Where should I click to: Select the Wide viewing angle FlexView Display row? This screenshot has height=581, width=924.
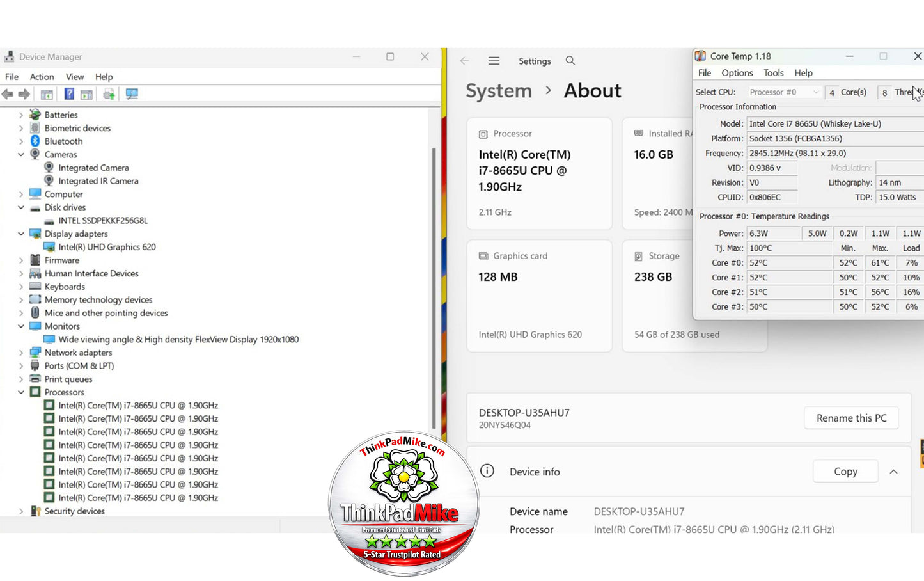(x=178, y=339)
